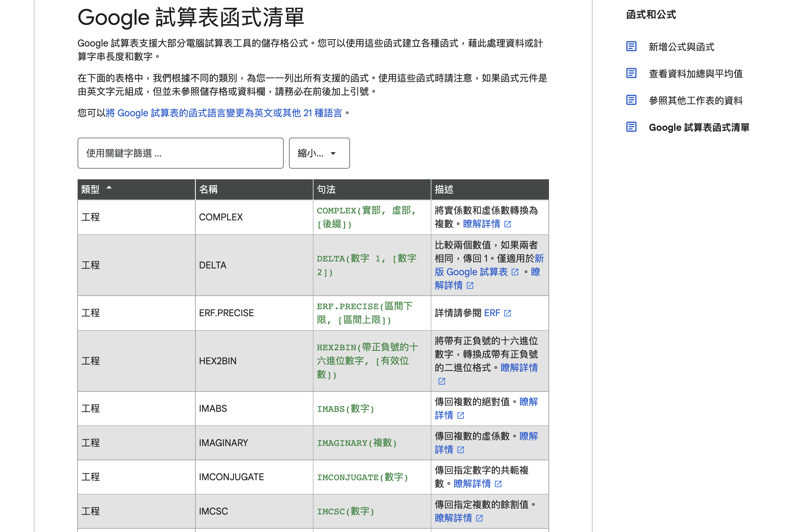Click document icon beside 查看資料加總與平均值
Image resolution: width=788 pixels, height=532 pixels.
[x=631, y=73]
